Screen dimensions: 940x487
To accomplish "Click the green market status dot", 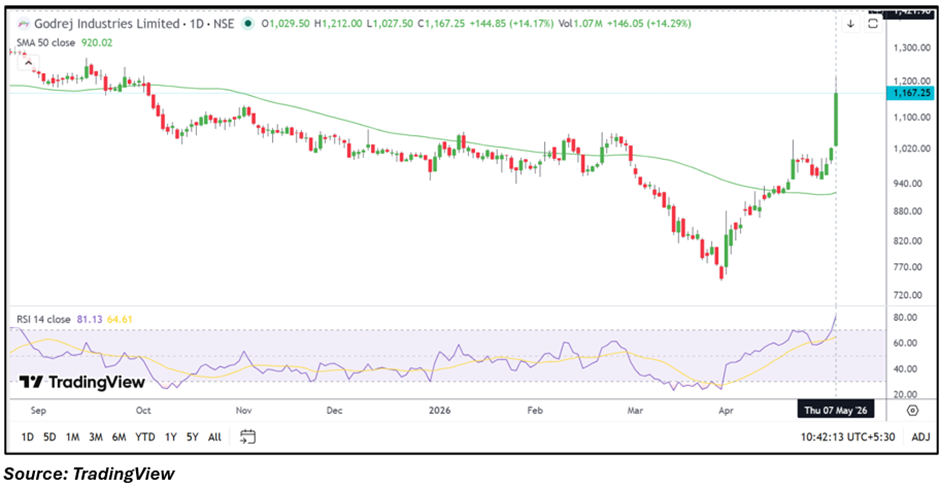I will point(246,24).
